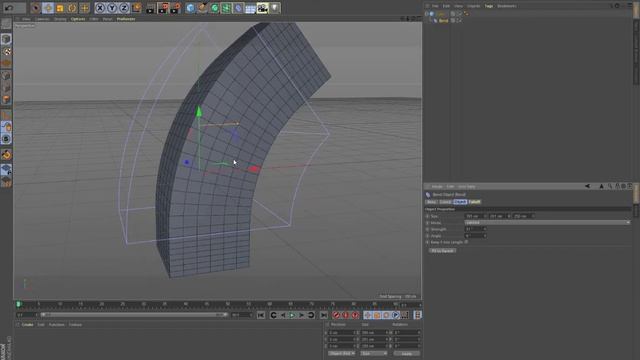Toggle Enable Snap in left sidebar
This screenshot has width=640, height=360.
coord(6,154)
